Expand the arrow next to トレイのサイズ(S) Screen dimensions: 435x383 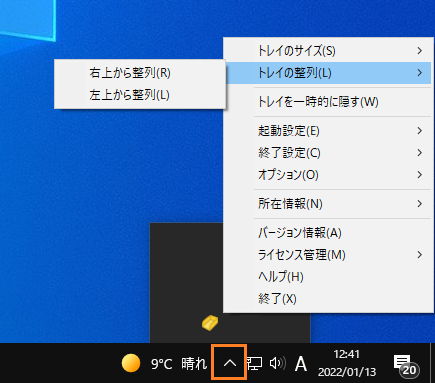pyautogui.click(x=420, y=51)
